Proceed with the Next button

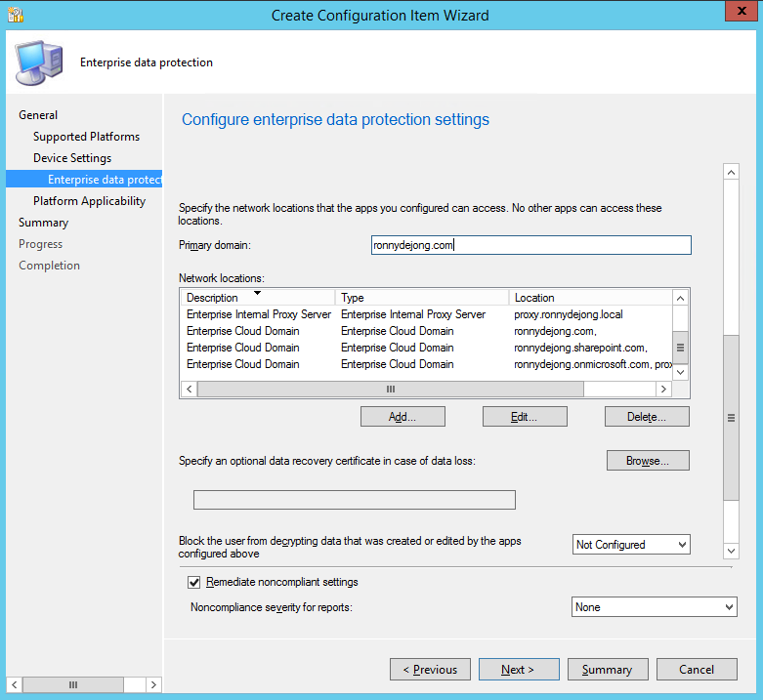coord(518,670)
